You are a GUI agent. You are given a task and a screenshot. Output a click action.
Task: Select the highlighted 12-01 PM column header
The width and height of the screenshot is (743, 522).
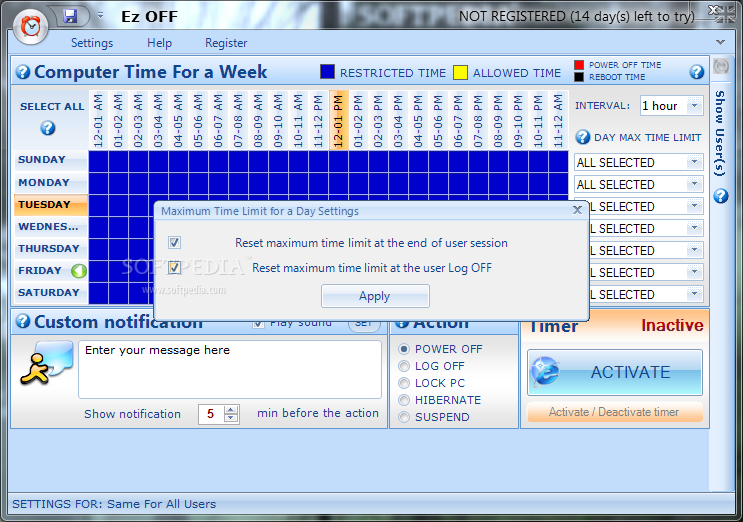338,120
